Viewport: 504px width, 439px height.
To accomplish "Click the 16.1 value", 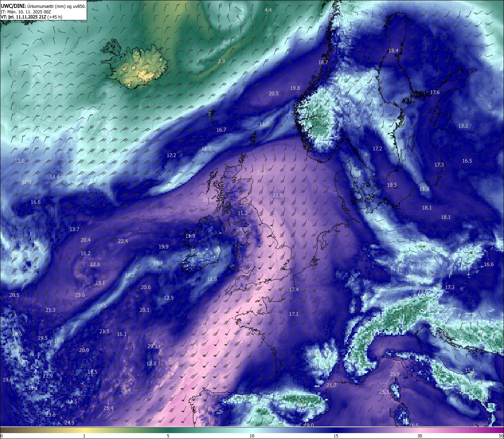I will [122, 334].
